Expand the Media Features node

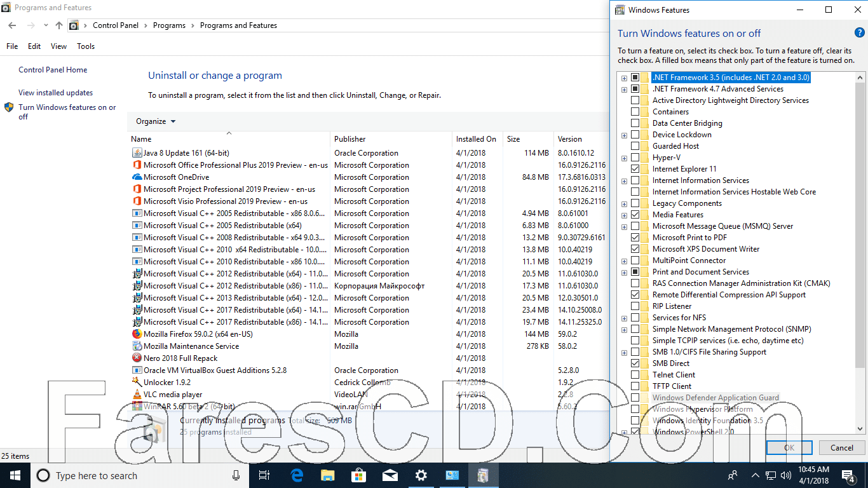coord(624,215)
